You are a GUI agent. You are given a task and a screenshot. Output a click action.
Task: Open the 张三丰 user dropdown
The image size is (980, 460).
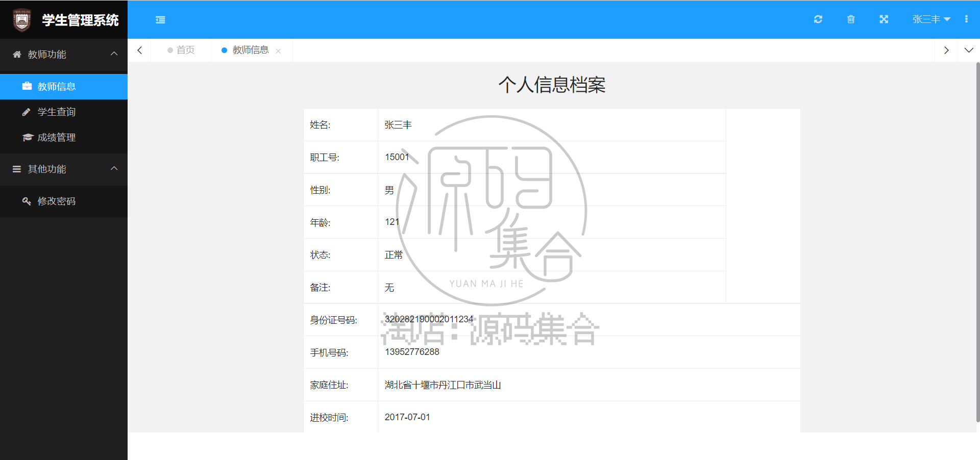click(x=931, y=19)
